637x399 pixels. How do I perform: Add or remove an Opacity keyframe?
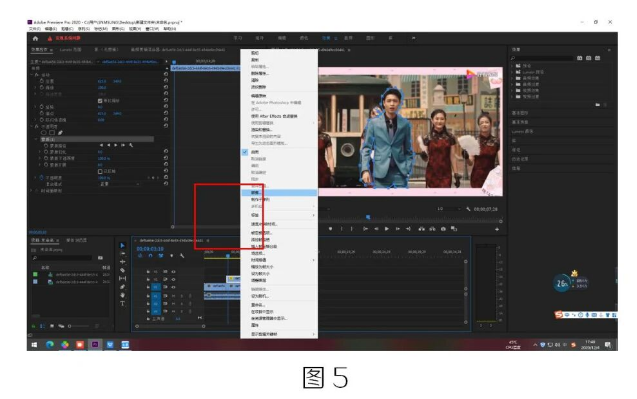[x=153, y=178]
